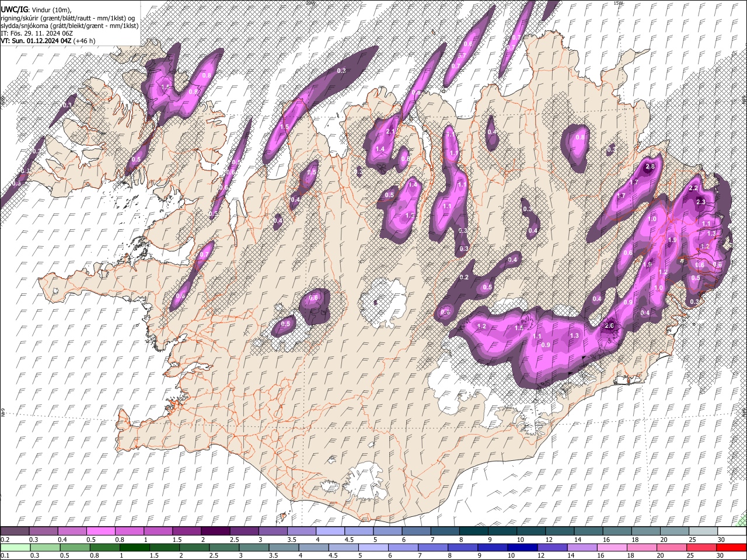Click the '0.4' label on the upper scale

tap(62, 540)
